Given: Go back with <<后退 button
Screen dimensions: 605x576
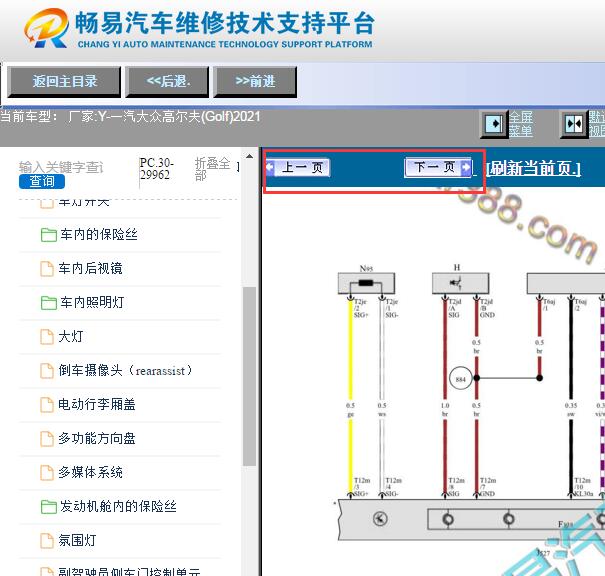Looking at the screenshot, I should [x=167, y=81].
